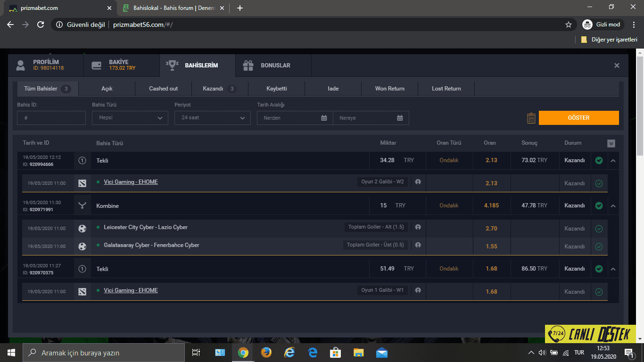Viewport: 644px width, 362px height.
Task: Focus the Bahis ID input field
Action: 51,118
